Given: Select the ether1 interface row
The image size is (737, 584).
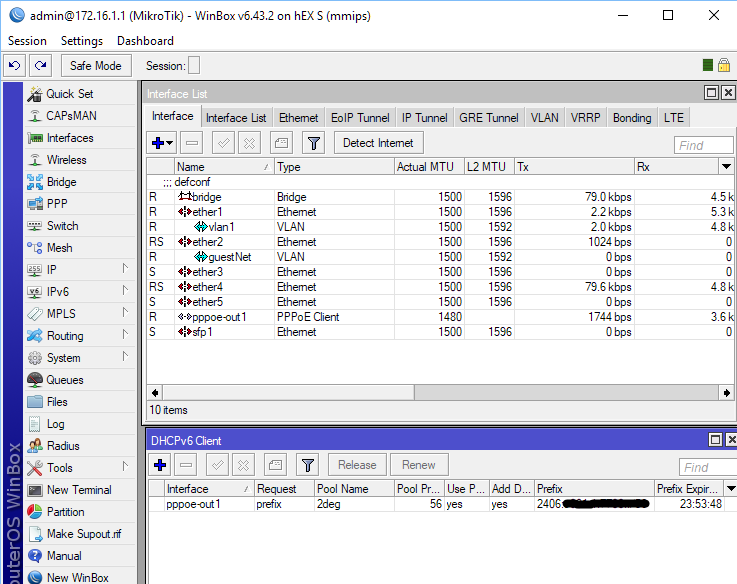Looking at the screenshot, I should (x=440, y=212).
